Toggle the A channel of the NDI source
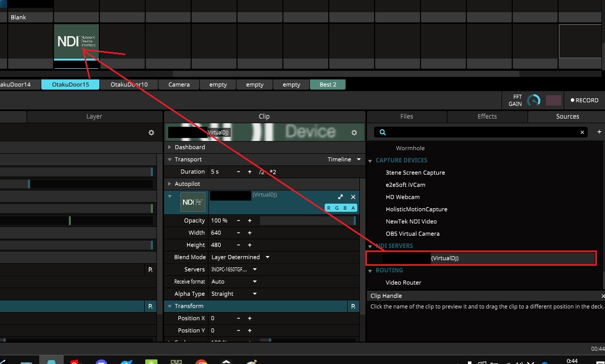Image resolution: width=605 pixels, height=364 pixels. pos(353,208)
